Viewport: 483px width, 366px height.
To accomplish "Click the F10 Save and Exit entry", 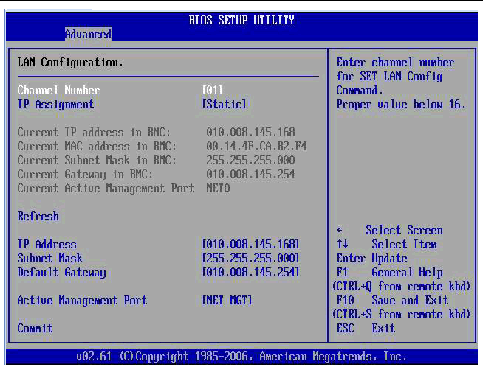I will (x=392, y=300).
